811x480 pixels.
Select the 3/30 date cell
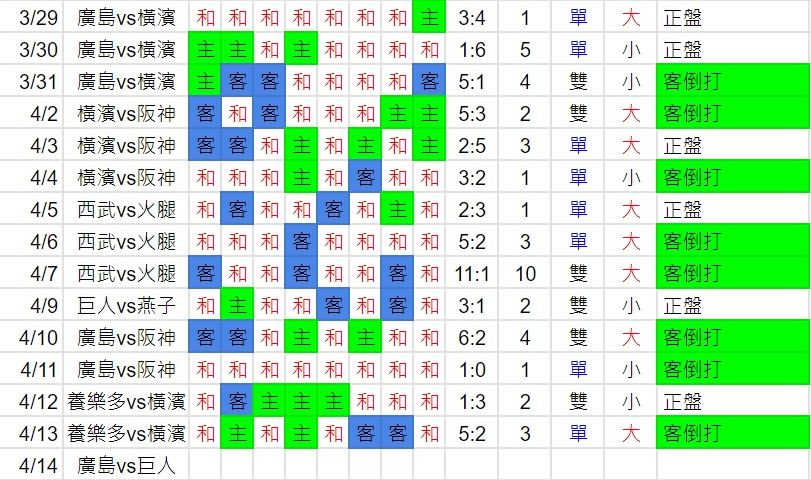(31, 50)
